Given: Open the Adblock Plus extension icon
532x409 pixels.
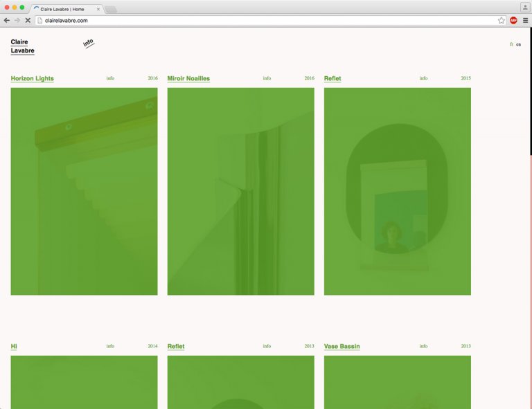Looking at the screenshot, I should tap(513, 21).
